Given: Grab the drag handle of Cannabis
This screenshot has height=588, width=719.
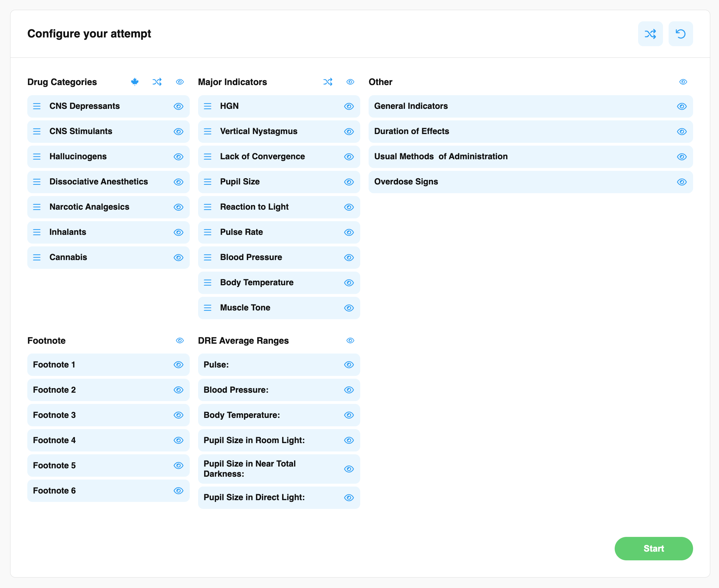Looking at the screenshot, I should pyautogui.click(x=37, y=257).
